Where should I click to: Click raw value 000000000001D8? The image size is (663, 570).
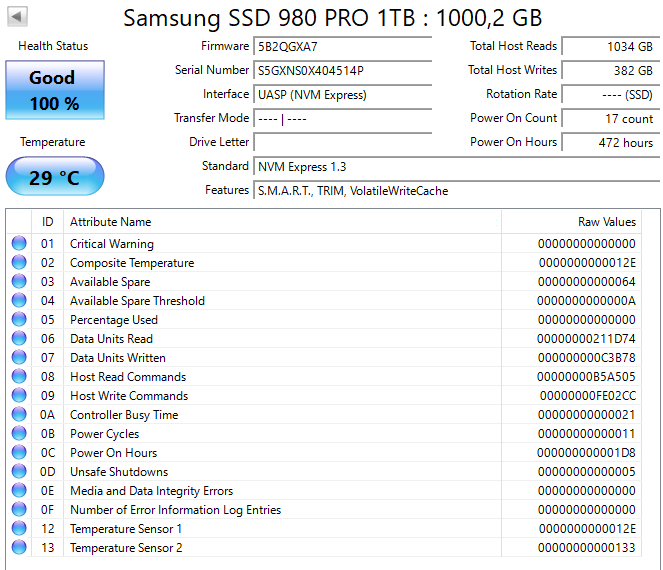click(586, 453)
